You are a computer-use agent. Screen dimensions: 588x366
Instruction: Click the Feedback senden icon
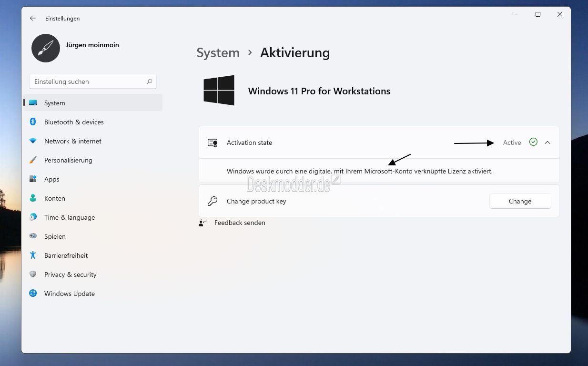203,223
